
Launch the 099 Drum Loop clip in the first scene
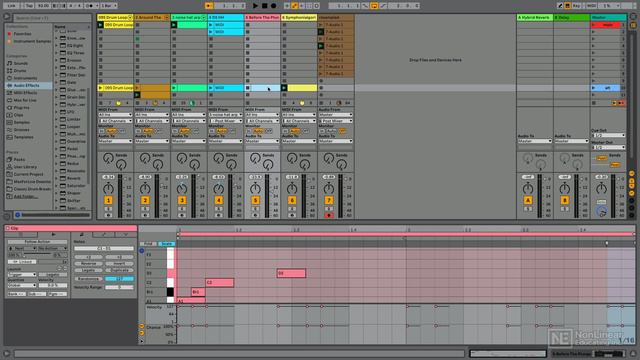(100, 25)
